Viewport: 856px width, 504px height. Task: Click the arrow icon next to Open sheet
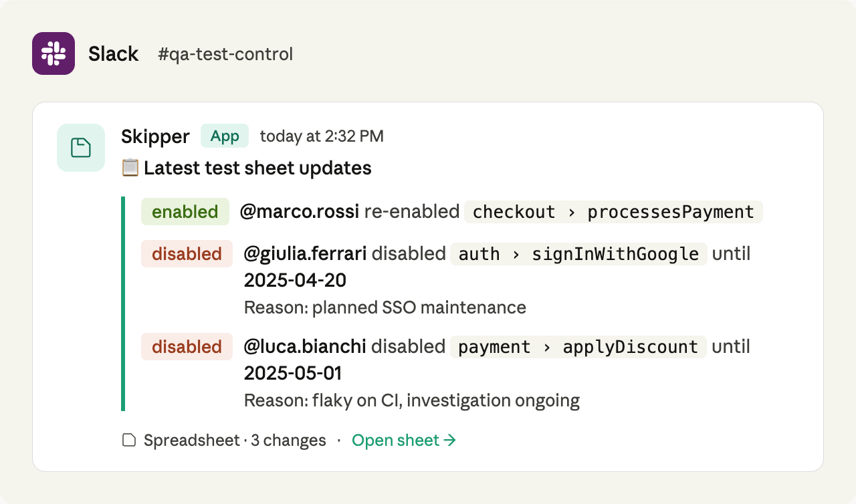(450, 440)
